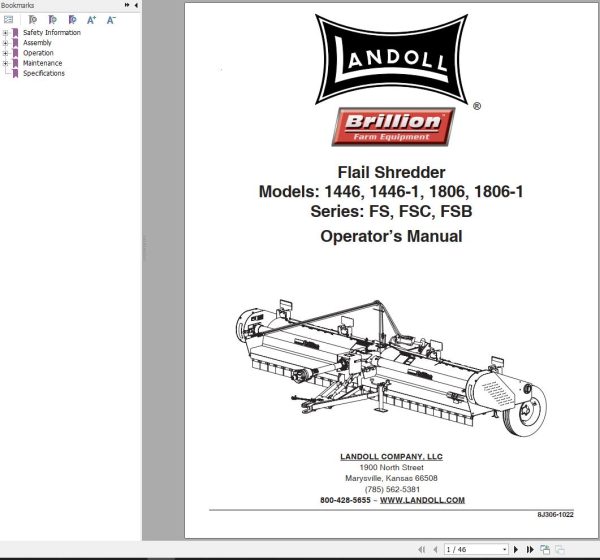This screenshot has height=560, width=600.
Task: Expand the Safety Information bookmark
Action: tap(5, 33)
